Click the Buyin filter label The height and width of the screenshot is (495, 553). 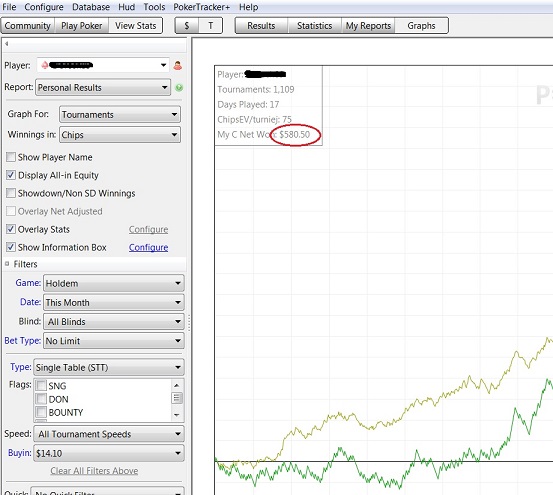point(20,452)
